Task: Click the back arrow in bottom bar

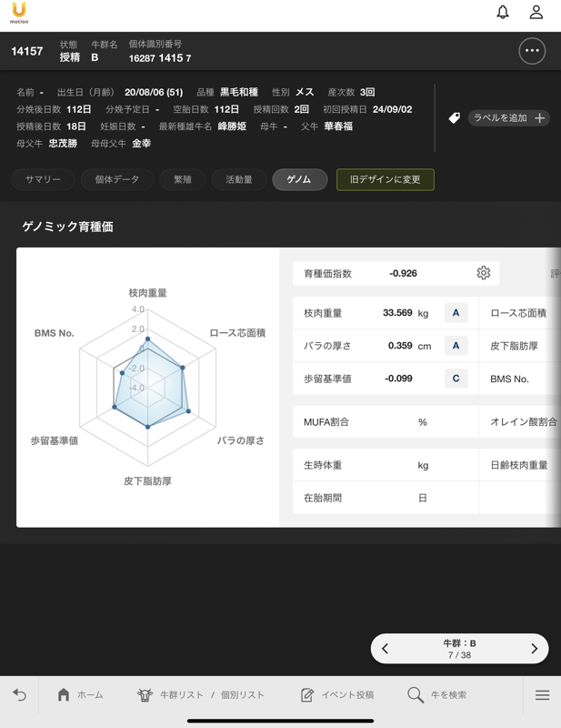Action: pyautogui.click(x=20, y=695)
